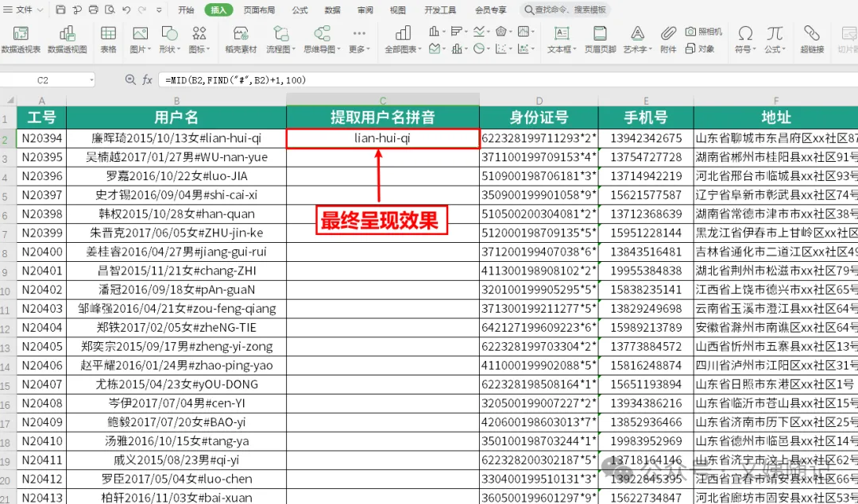Click the 查找命令 search box

tap(565, 10)
